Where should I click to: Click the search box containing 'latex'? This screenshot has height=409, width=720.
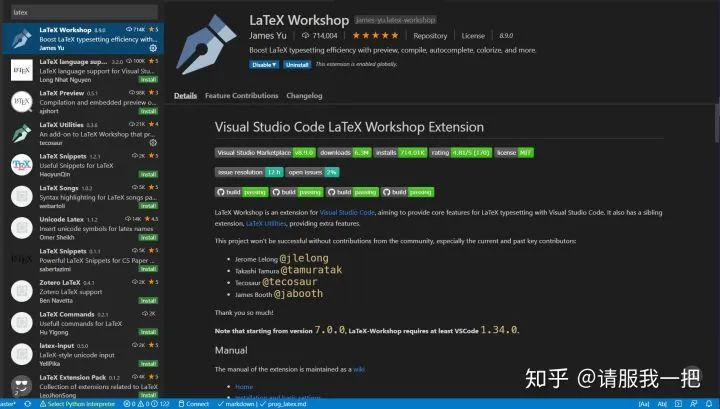(84, 12)
